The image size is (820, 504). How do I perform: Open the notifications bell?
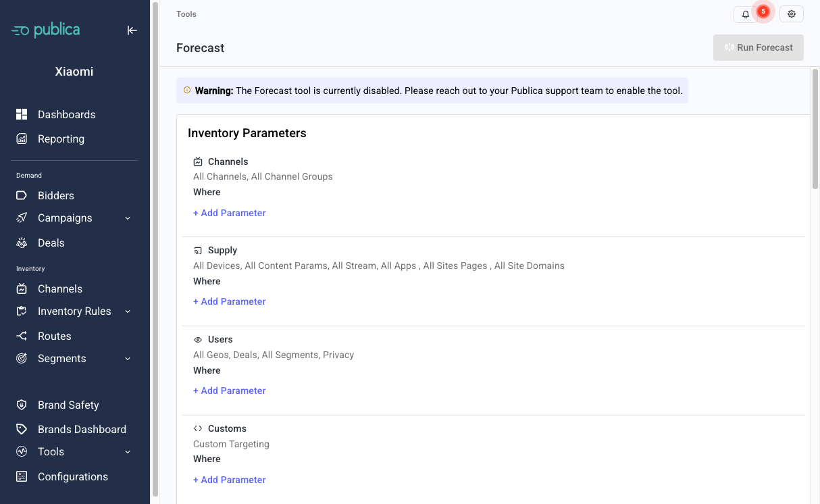(746, 14)
